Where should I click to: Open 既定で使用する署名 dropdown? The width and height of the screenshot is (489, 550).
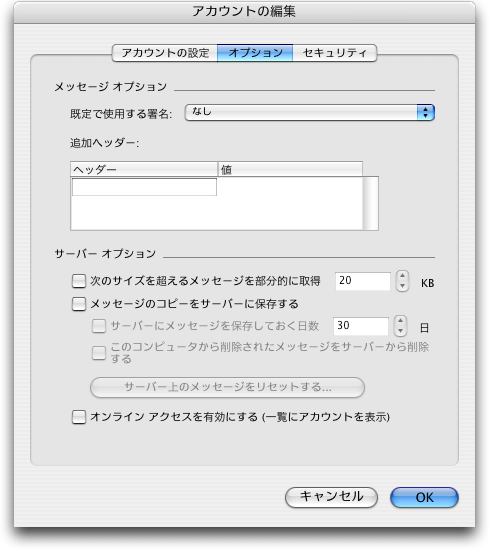pos(309,113)
